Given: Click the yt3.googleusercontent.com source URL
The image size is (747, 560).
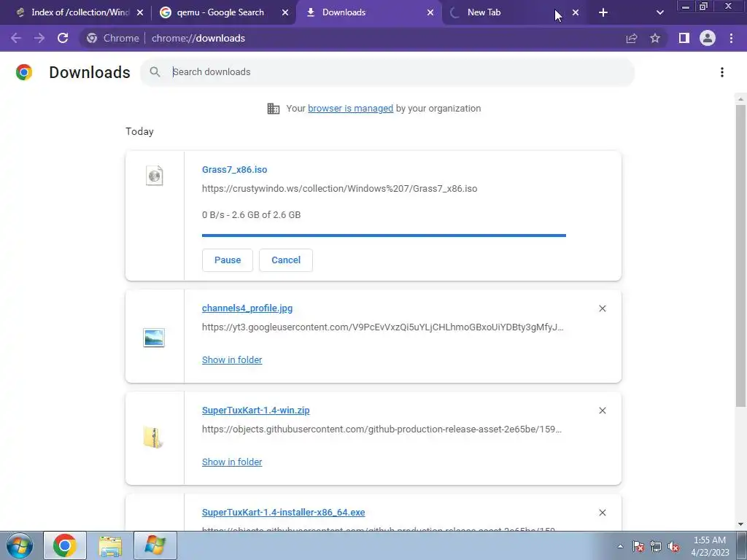Looking at the screenshot, I should coord(382,327).
